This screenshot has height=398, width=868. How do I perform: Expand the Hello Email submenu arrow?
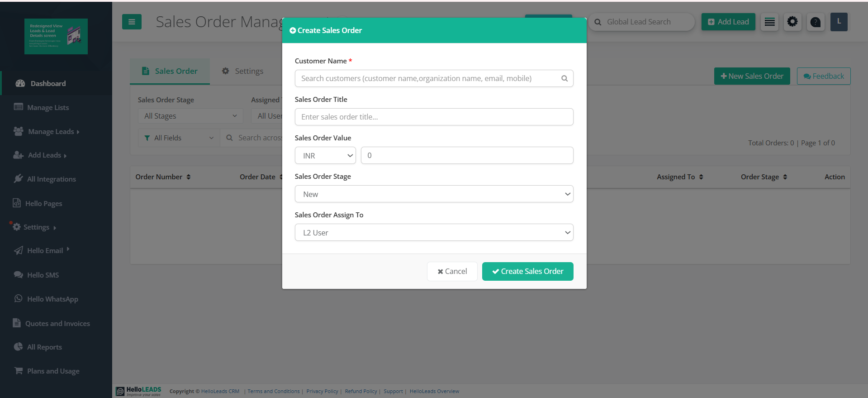coord(68,249)
